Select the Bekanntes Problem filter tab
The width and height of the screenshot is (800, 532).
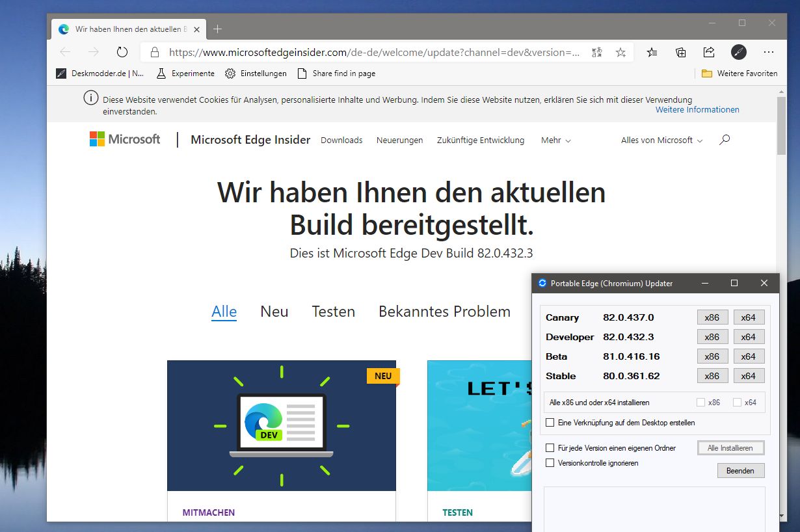click(444, 312)
